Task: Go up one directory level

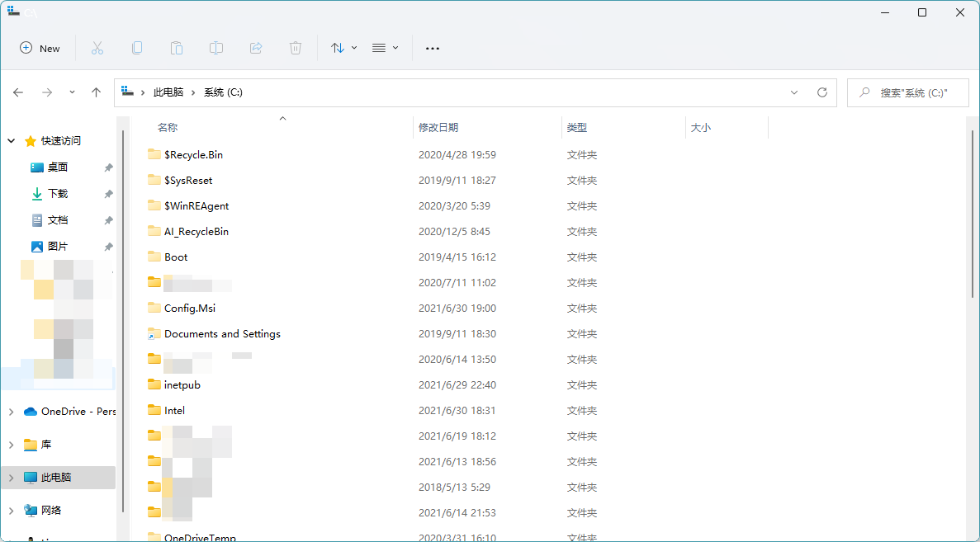Action: 96,92
